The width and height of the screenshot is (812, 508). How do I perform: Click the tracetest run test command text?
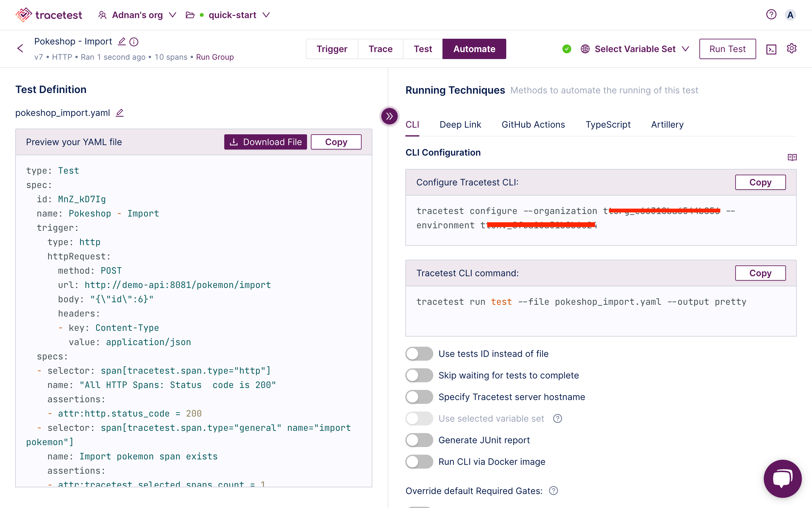click(581, 302)
